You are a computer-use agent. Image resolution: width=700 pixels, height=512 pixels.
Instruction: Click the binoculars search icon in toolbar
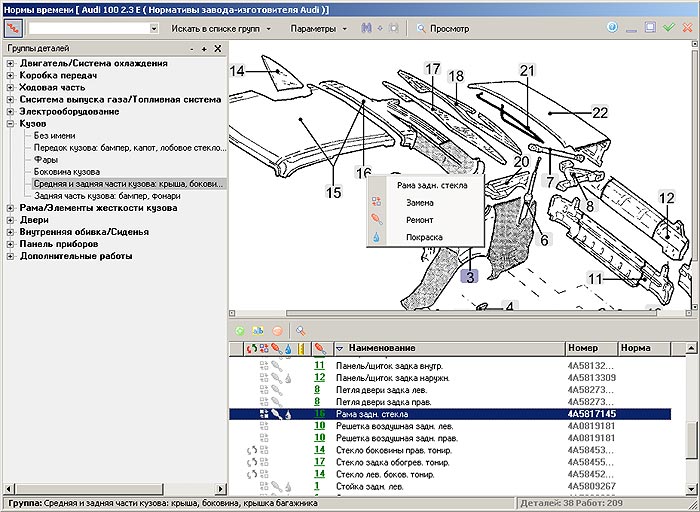pos(367,28)
